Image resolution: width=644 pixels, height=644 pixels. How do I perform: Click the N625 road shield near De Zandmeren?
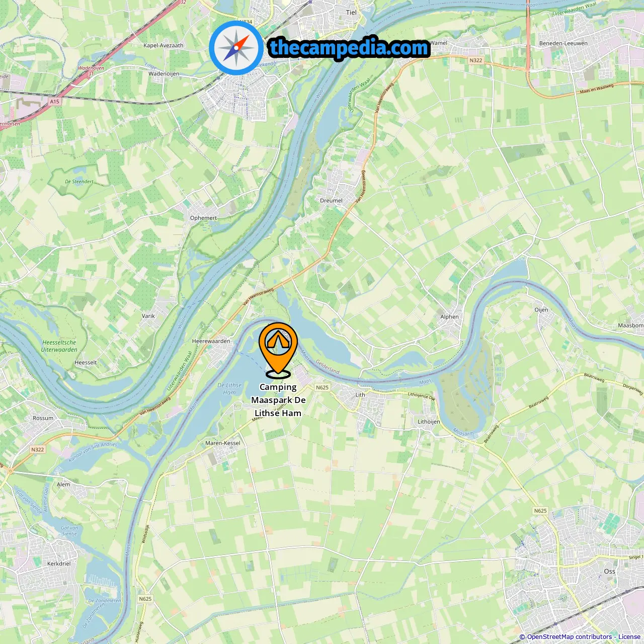click(145, 599)
